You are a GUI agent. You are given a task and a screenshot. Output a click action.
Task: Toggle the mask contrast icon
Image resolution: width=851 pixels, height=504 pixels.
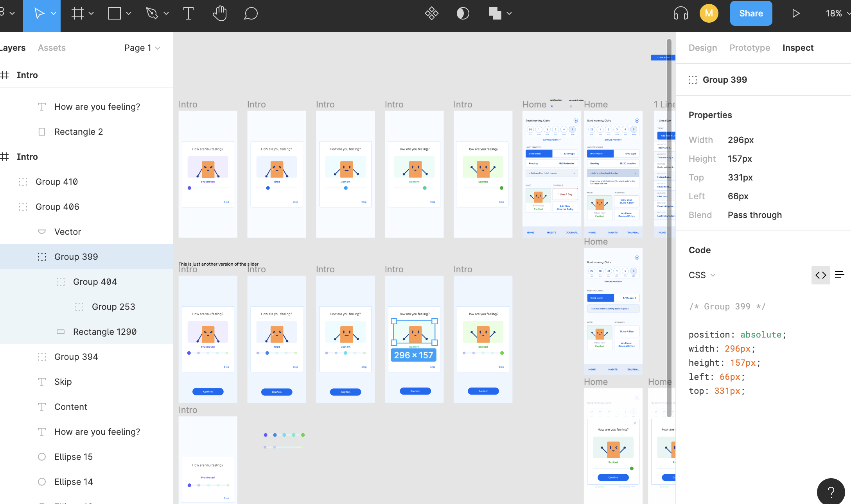pyautogui.click(x=463, y=14)
